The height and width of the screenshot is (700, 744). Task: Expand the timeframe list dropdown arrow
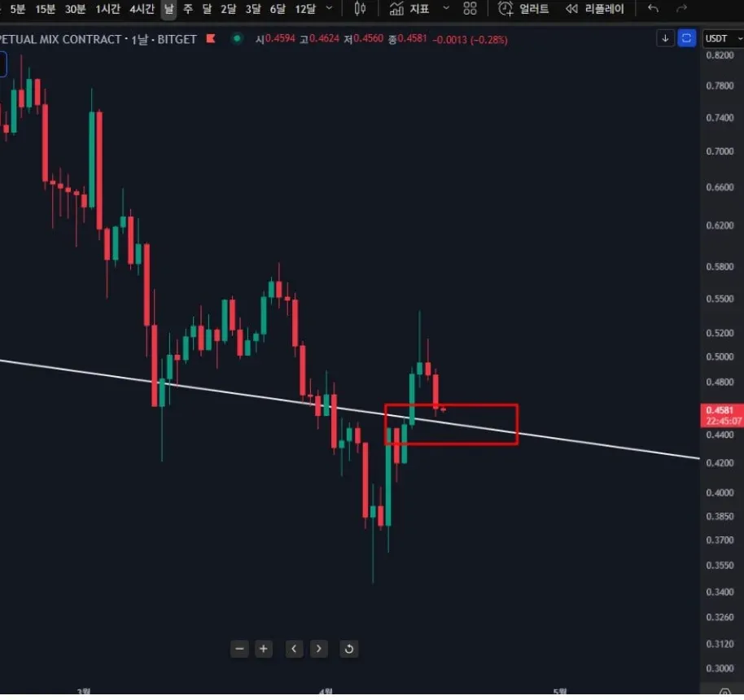tap(329, 9)
